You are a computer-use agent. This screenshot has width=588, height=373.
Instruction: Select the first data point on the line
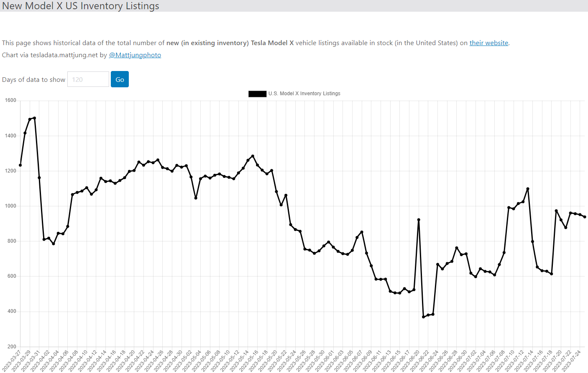pyautogui.click(x=20, y=165)
